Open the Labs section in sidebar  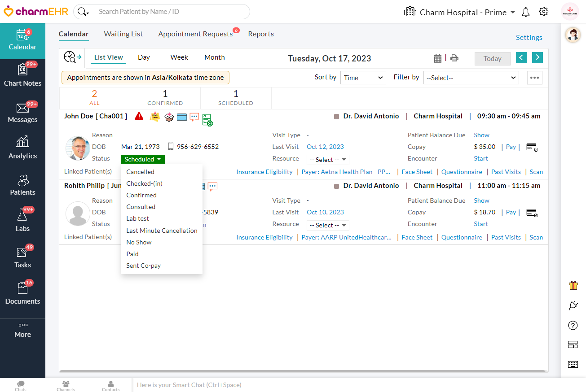click(22, 220)
